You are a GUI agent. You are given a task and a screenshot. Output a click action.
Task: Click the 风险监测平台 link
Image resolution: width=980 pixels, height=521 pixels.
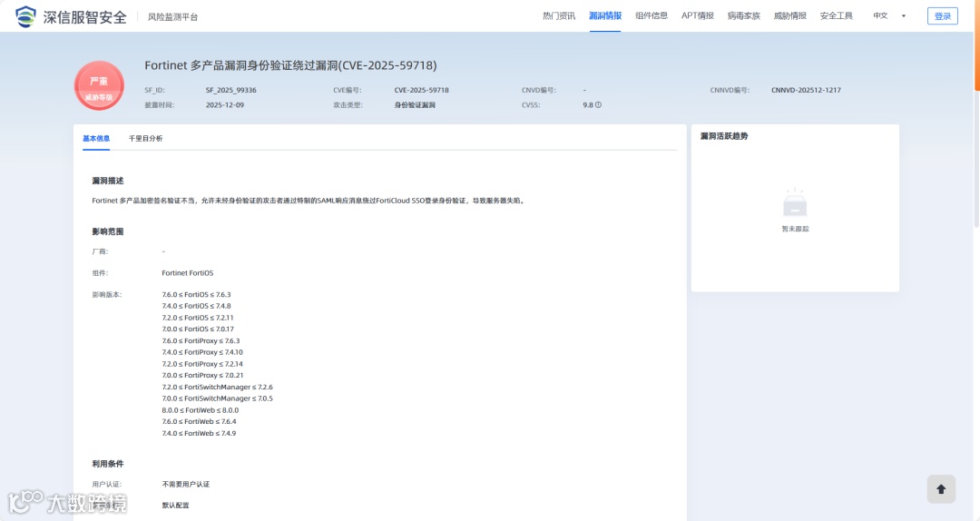pyautogui.click(x=173, y=17)
